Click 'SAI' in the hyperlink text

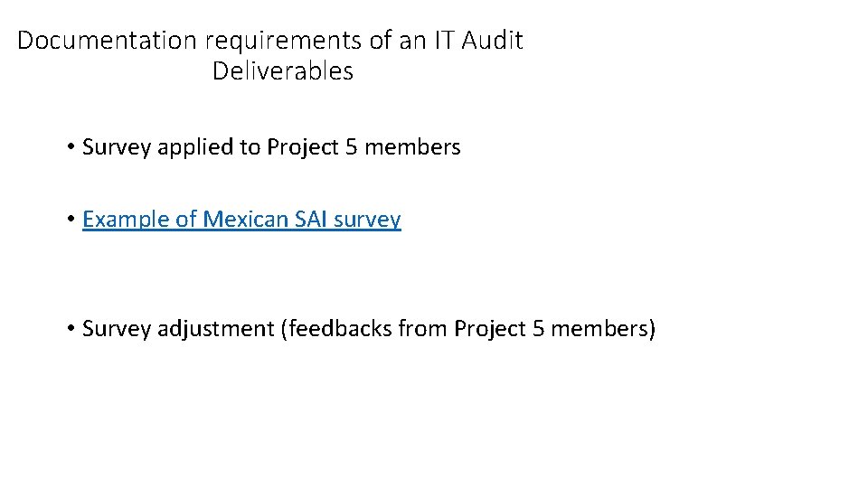pyautogui.click(x=308, y=220)
